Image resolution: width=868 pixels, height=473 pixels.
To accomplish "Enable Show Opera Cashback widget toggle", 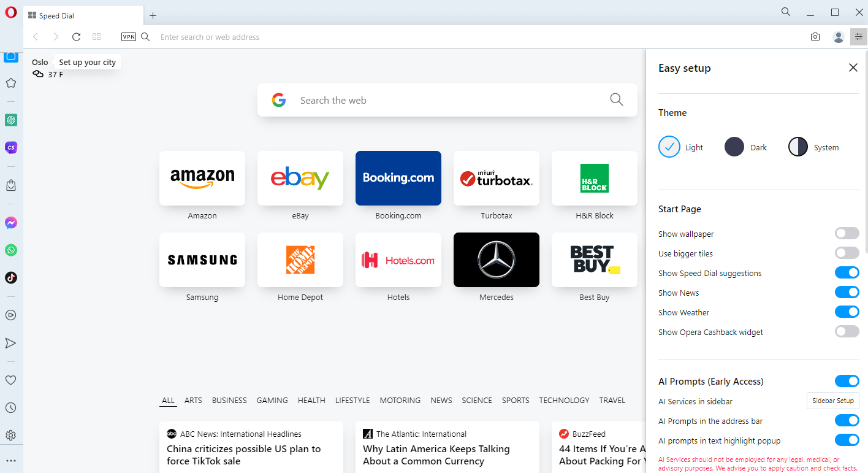I will click(x=847, y=331).
